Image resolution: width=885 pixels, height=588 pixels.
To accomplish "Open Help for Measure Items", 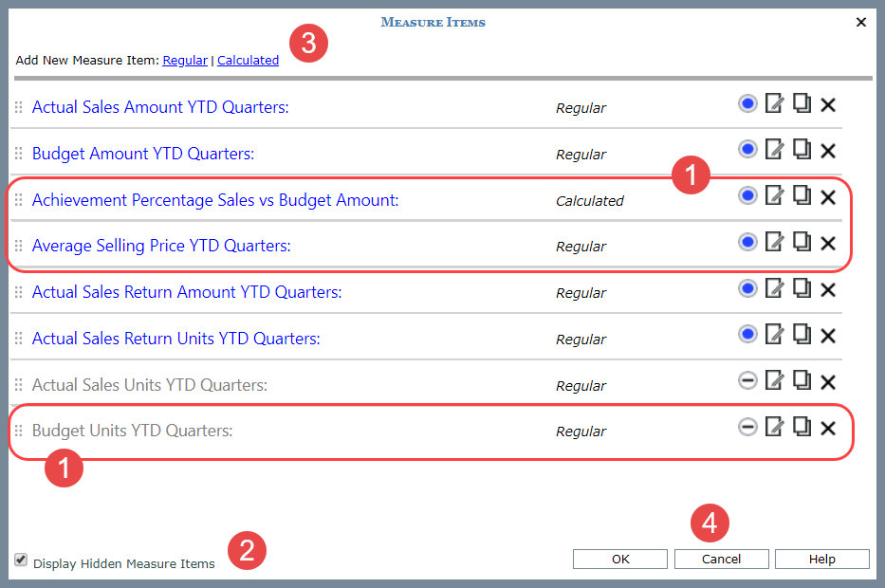I will [x=821, y=559].
